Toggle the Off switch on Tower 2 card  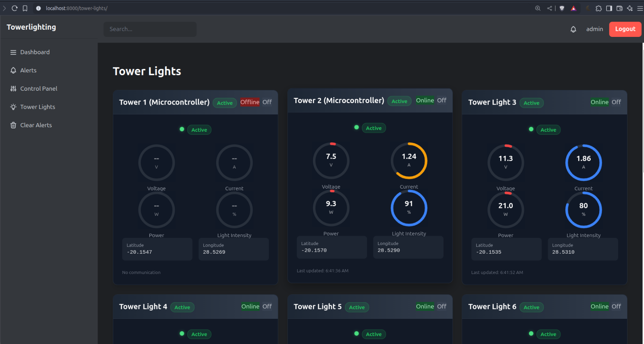tap(442, 100)
